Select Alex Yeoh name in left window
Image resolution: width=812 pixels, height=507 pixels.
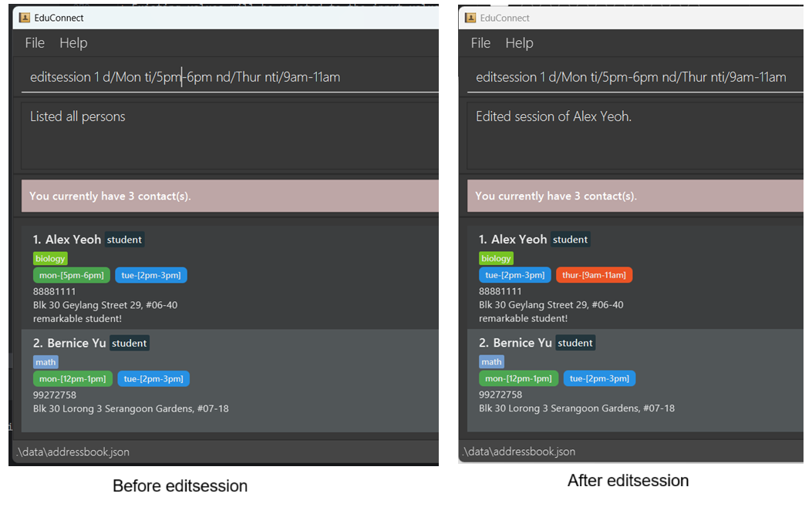(73, 240)
